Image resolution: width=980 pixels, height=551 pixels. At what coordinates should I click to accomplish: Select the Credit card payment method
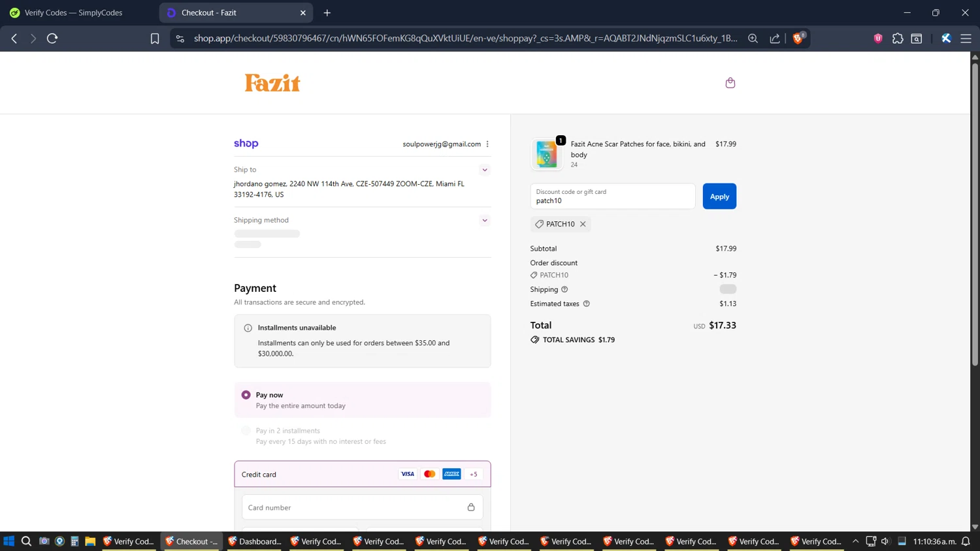pyautogui.click(x=363, y=474)
